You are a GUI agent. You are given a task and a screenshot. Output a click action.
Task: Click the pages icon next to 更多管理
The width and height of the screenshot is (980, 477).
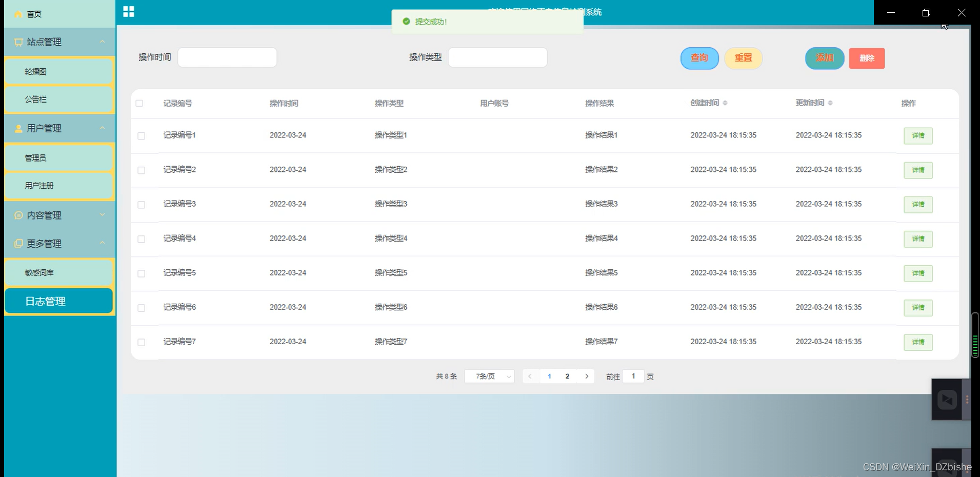point(17,244)
